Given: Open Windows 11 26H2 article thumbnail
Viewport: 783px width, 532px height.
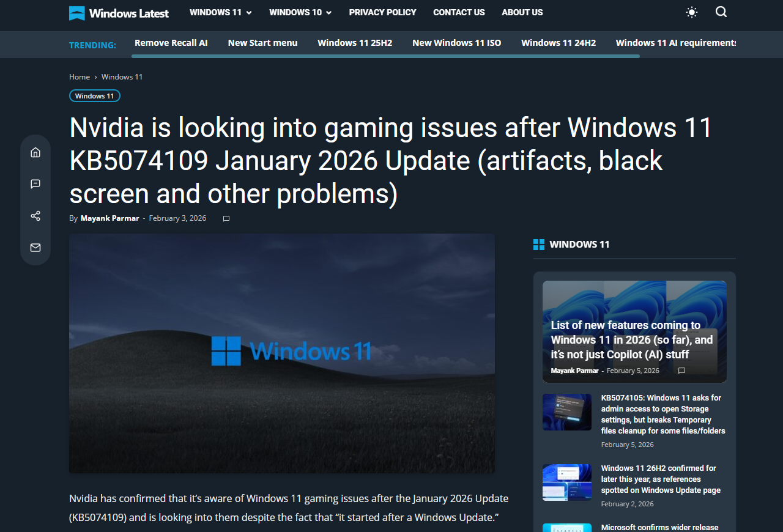Looking at the screenshot, I should [567, 482].
